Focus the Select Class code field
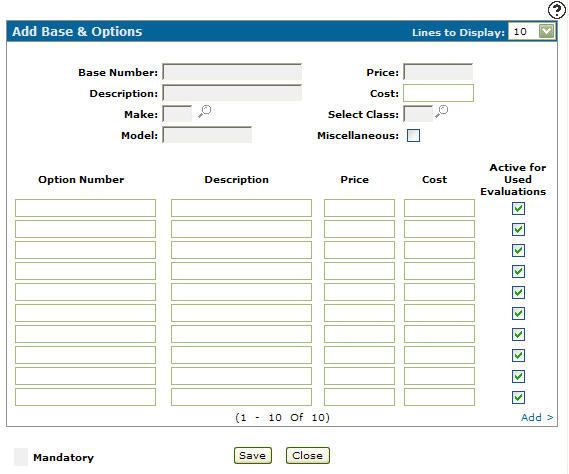 418,114
